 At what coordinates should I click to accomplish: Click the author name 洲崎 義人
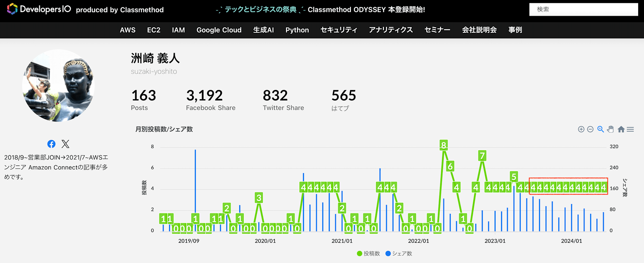coord(155,58)
